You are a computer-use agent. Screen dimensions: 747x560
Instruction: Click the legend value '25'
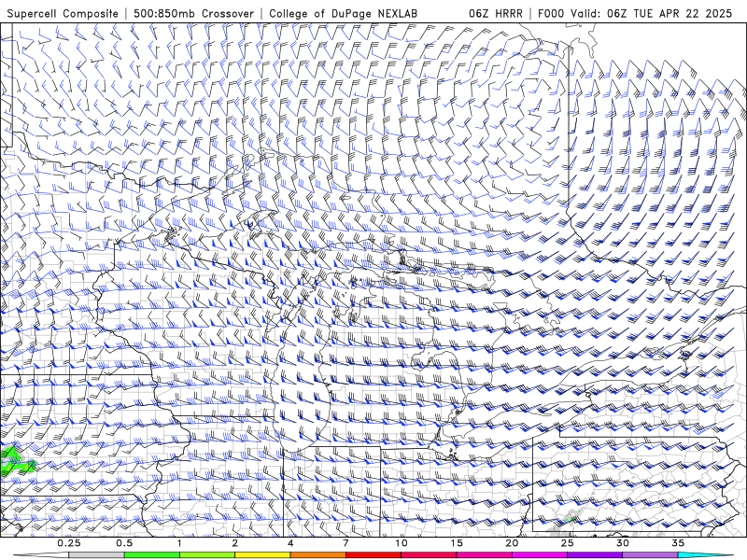(x=567, y=543)
